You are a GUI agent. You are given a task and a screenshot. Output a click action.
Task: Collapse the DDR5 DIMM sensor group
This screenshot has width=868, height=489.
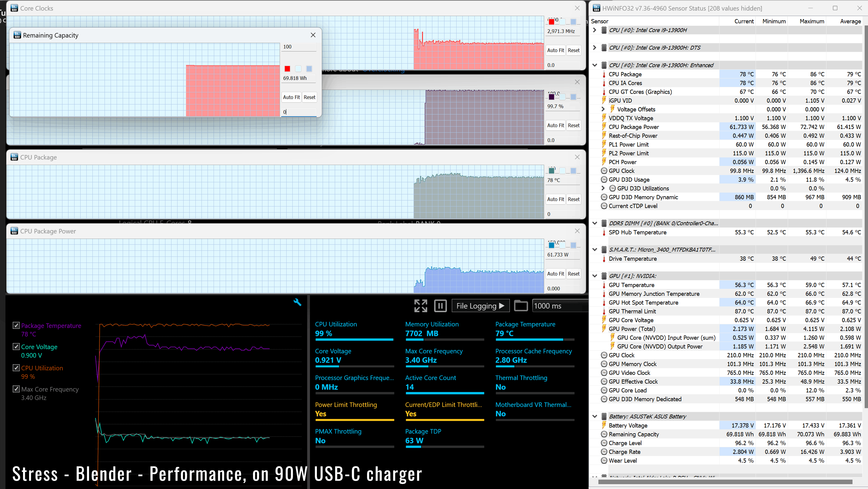[595, 223]
